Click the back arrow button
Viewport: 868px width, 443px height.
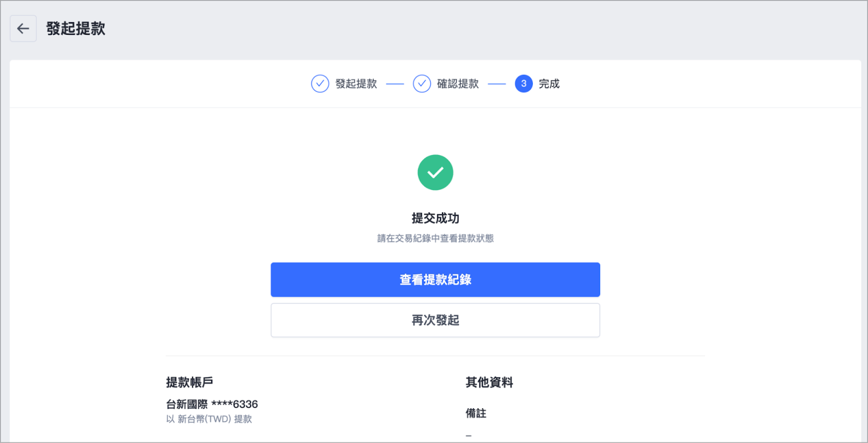click(x=23, y=29)
